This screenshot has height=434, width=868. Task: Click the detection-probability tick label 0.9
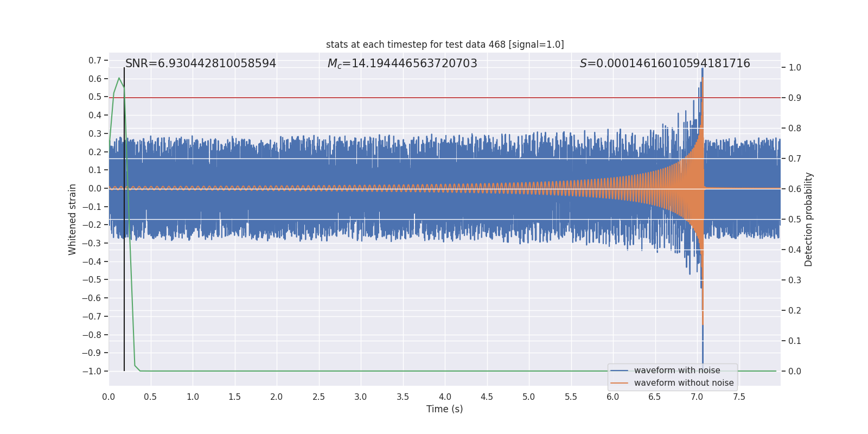795,98
